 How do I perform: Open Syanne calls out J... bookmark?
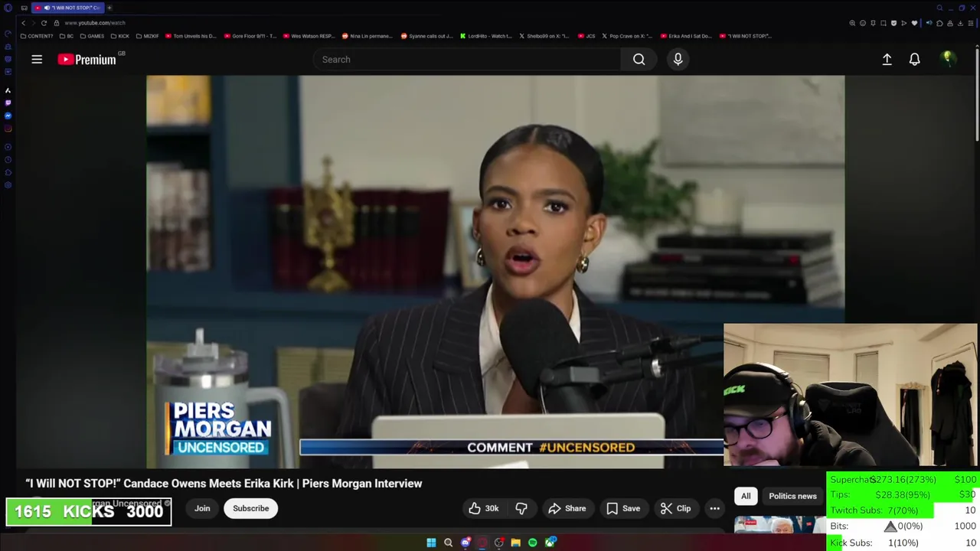[x=427, y=36]
